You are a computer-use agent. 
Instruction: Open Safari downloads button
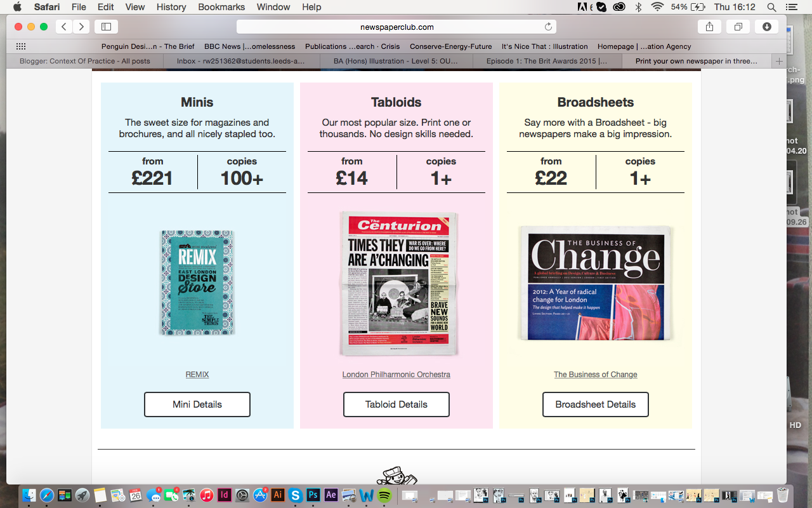pos(767,27)
